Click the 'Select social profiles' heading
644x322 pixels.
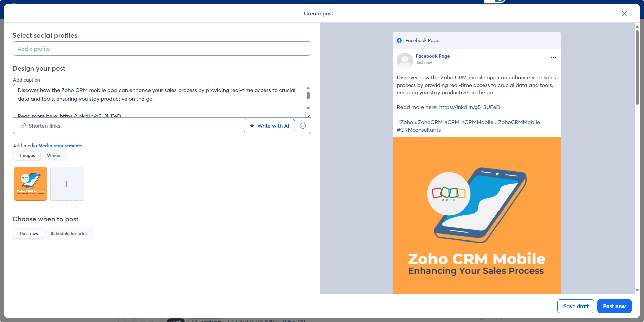pyautogui.click(x=45, y=35)
